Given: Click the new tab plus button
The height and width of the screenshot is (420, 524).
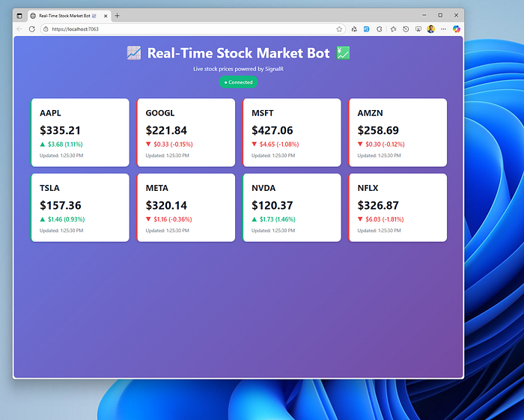Looking at the screenshot, I should pos(117,15).
